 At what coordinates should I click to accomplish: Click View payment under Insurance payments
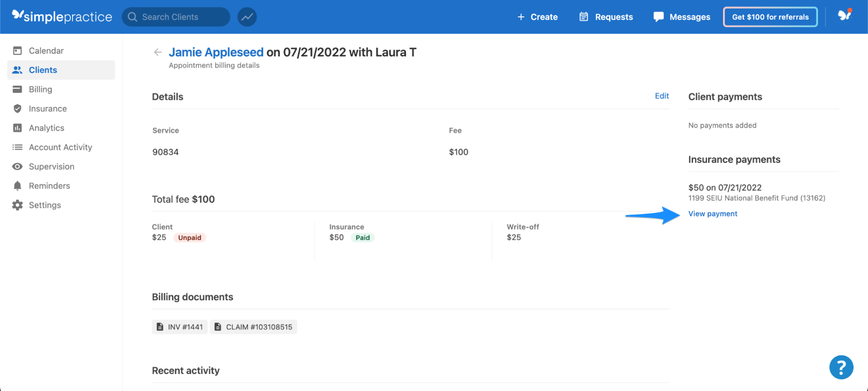[713, 213]
